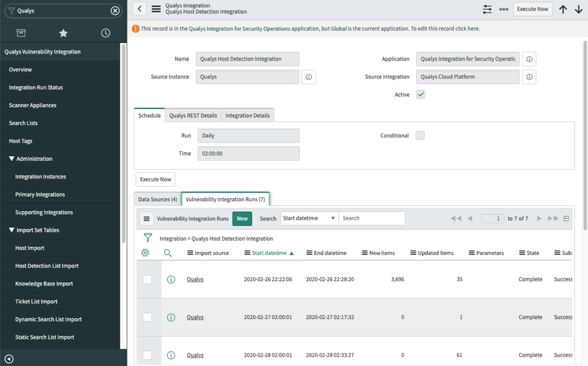Image resolution: width=588 pixels, height=366 pixels.
Task: Open the Start datetime search field dropdown
Action: tap(310, 218)
